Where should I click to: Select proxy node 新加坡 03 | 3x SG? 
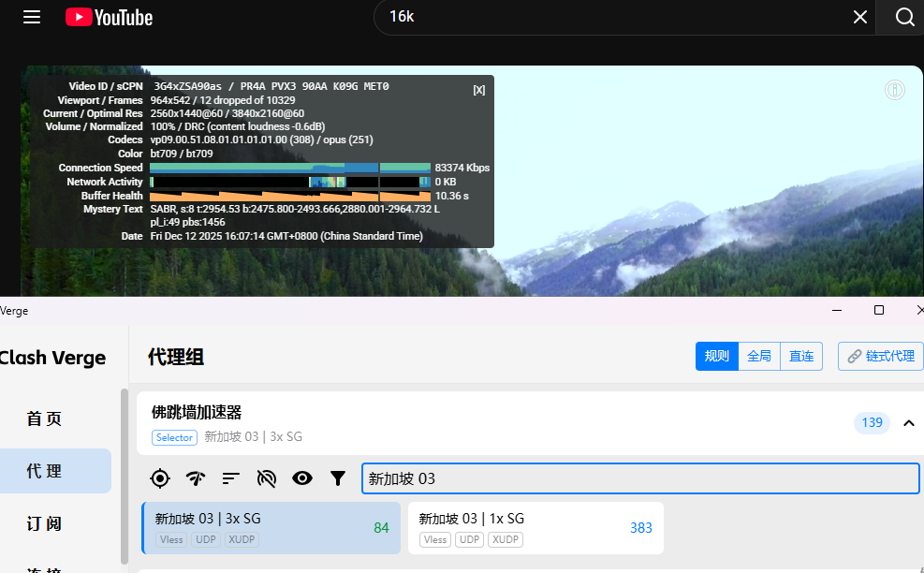pyautogui.click(x=271, y=528)
